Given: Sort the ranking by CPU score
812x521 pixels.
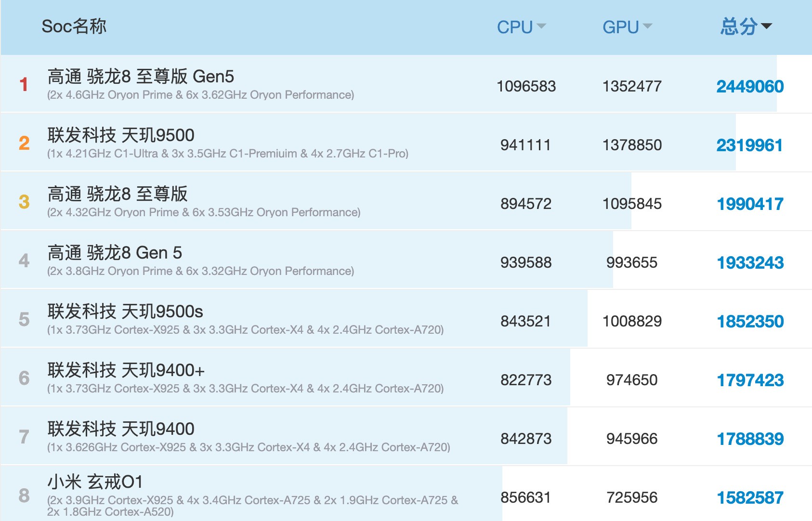Looking at the screenshot, I should (520, 27).
